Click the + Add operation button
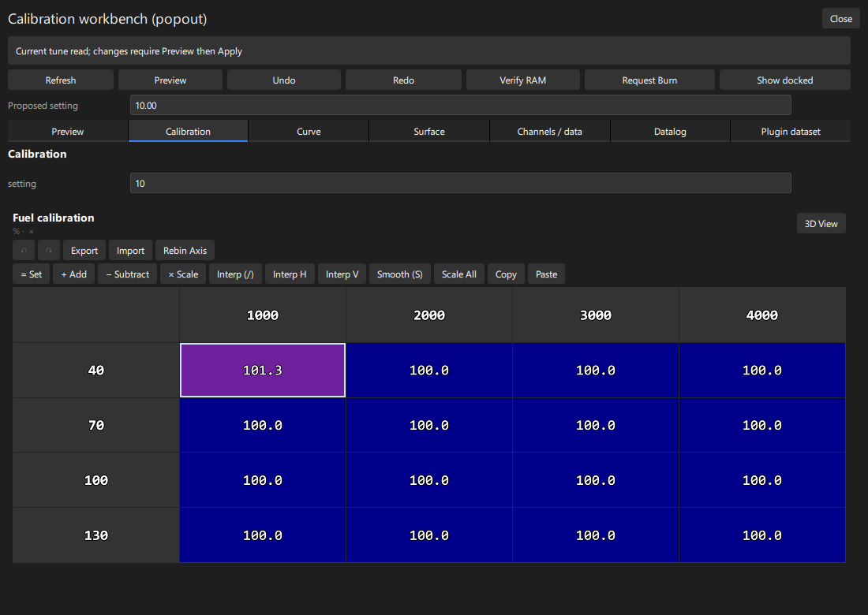The width and height of the screenshot is (868, 615). (73, 274)
